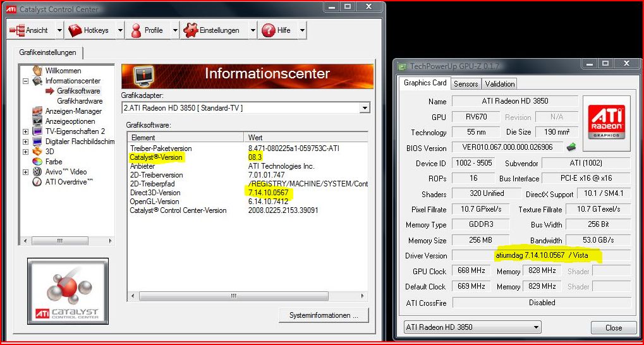The image size is (644, 345).
Task: Select the 2D-Treiberversion row
Action: 247,175
